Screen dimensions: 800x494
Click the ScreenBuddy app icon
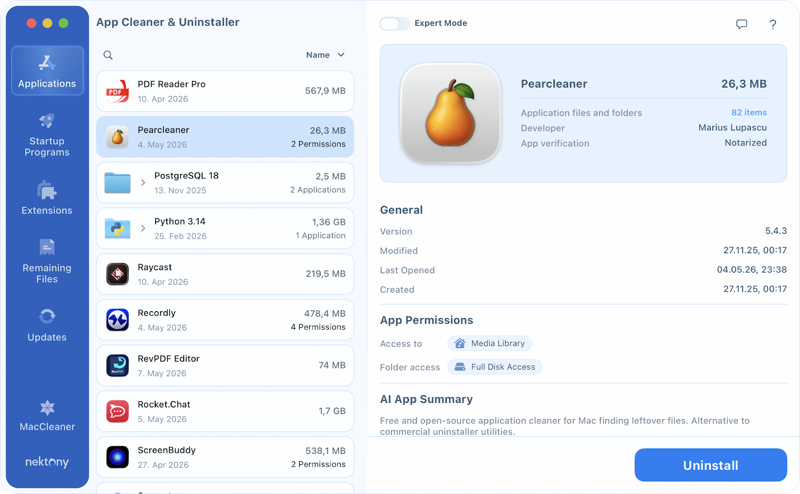[117, 457]
